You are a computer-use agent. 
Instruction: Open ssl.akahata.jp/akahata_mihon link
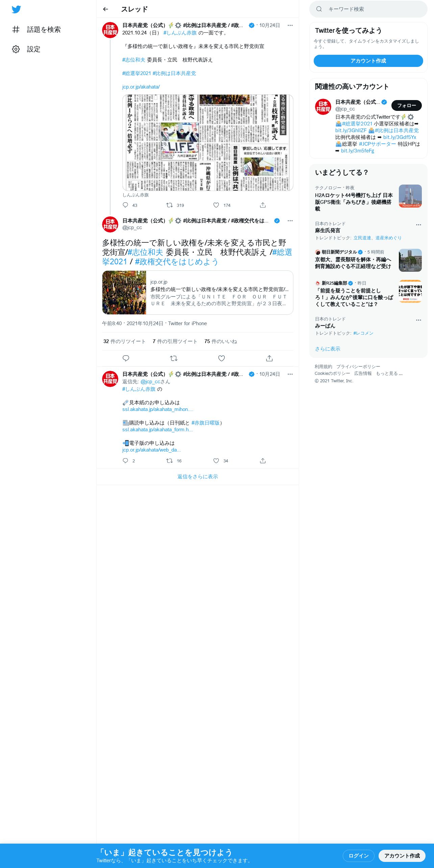tap(158, 409)
